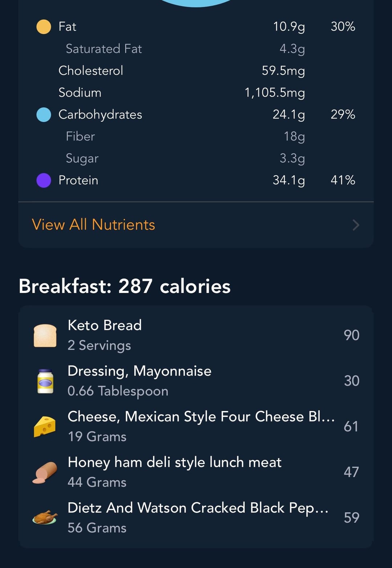Image resolution: width=392 pixels, height=568 pixels.
Task: Click the blue Carbohydrates color dot
Action: [x=44, y=115]
